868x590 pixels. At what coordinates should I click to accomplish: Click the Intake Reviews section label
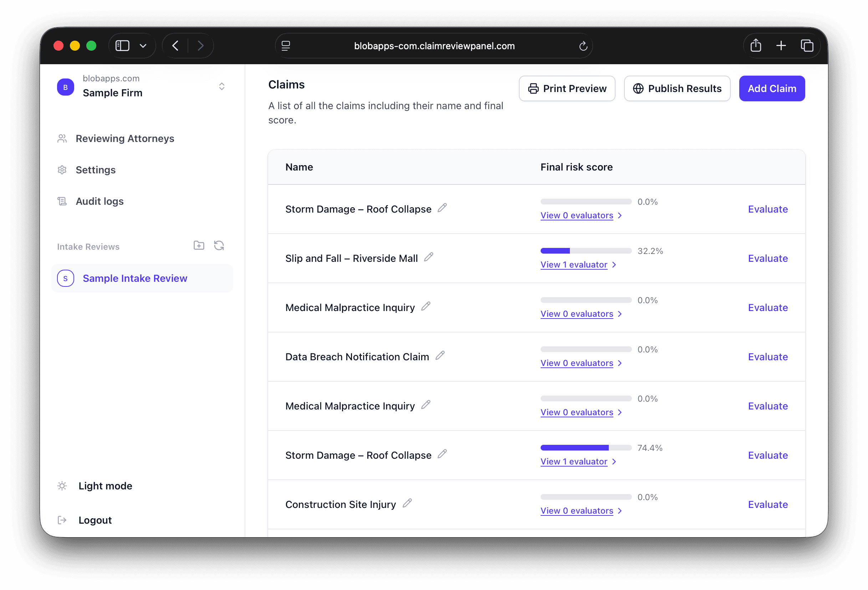88,246
